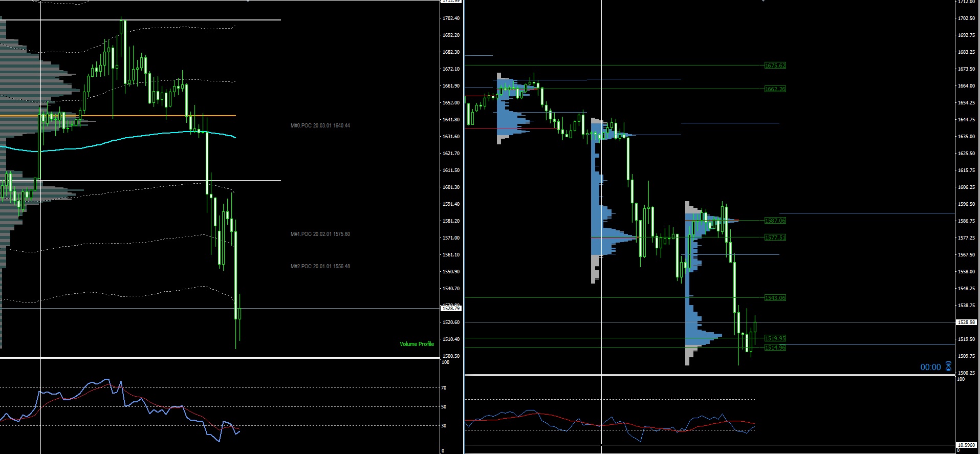The width and height of the screenshot is (980, 454).
Task: Click the chart shift triangle atop right chart
Action: point(763,2)
